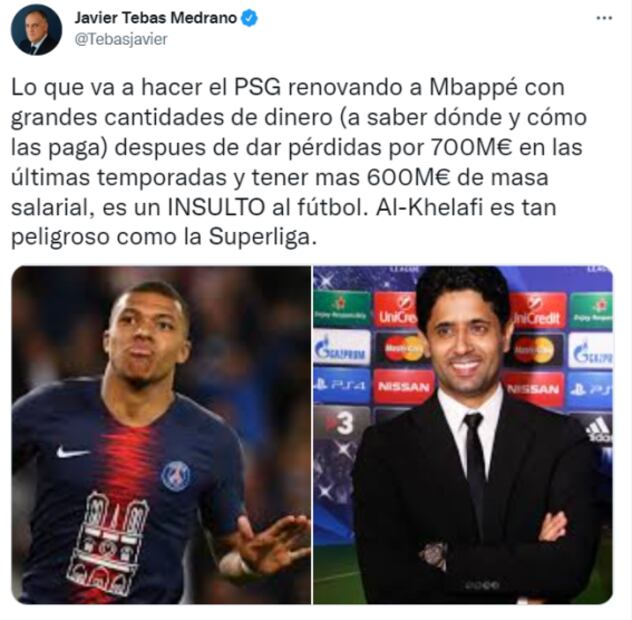This screenshot has height=620, width=632.
Task: Open the left photo of the PSG player
Action: [x=161, y=435]
